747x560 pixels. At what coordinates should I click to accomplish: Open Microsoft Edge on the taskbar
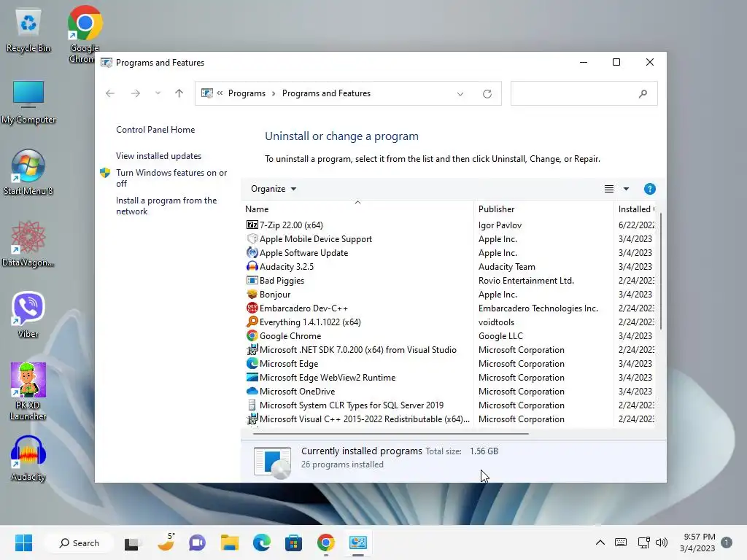tap(261, 542)
